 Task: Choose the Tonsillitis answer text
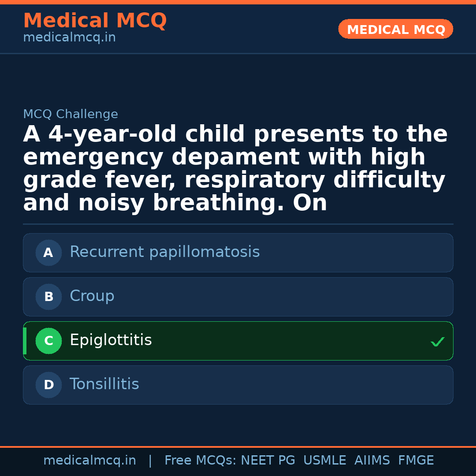[104, 384]
